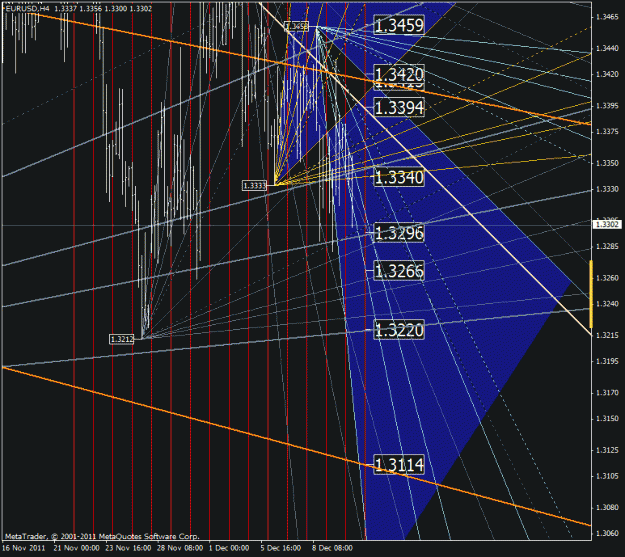Click the 16 Nov 2011 date label

click(x=24, y=548)
